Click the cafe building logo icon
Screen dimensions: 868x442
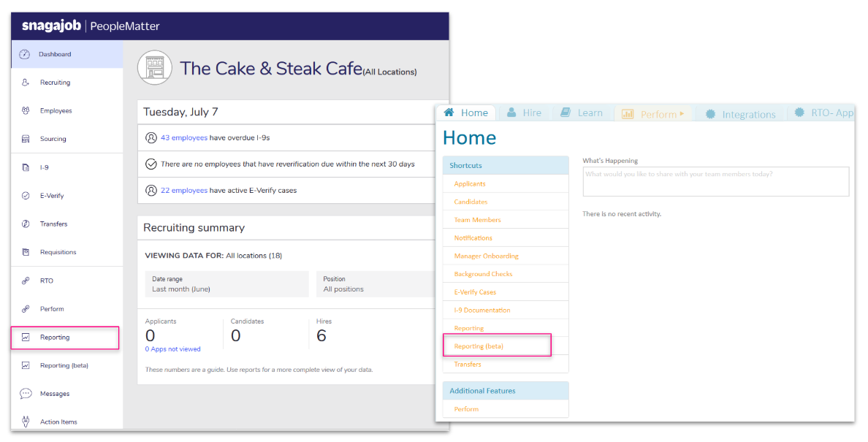(x=154, y=67)
